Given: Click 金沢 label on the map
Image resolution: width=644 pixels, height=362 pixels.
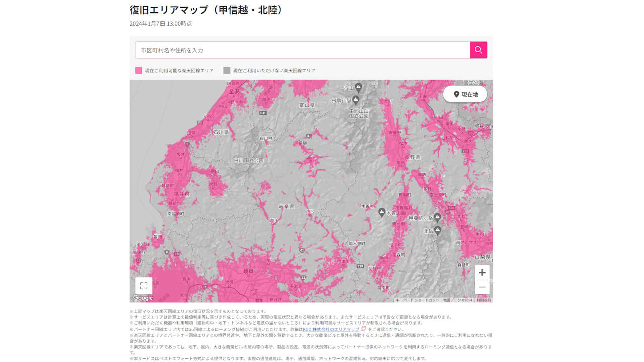Looking at the screenshot, I should click(x=235, y=92).
